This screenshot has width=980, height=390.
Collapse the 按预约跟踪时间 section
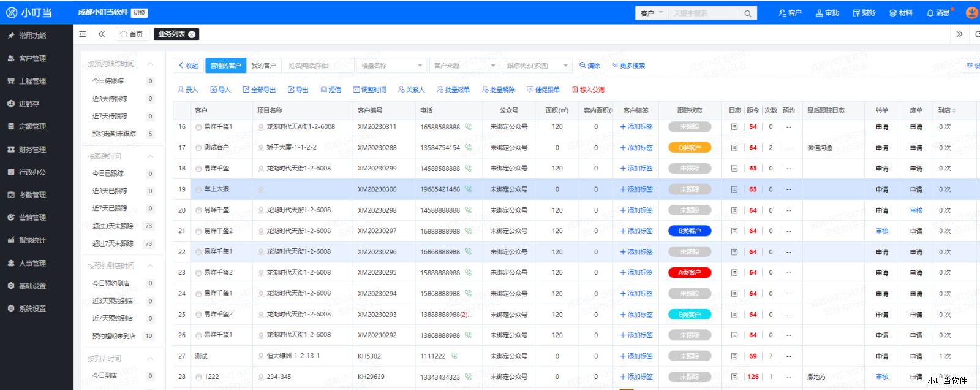point(151,64)
